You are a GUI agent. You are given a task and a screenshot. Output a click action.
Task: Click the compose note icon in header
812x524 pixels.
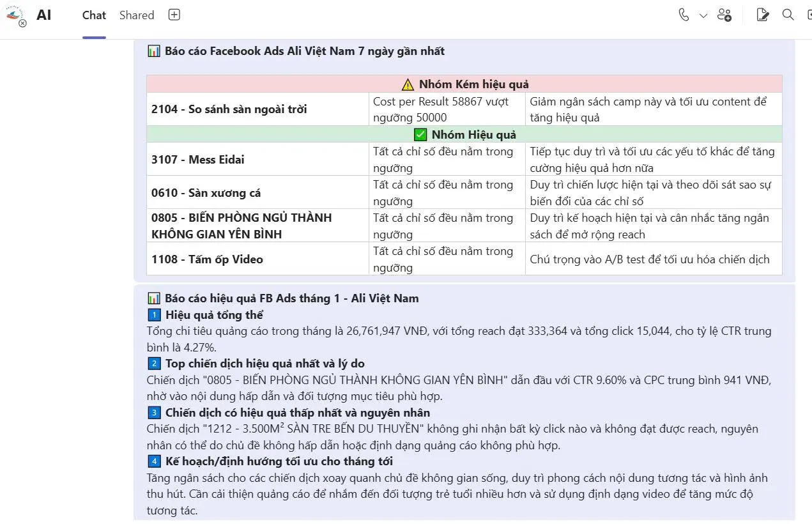pyautogui.click(x=762, y=15)
